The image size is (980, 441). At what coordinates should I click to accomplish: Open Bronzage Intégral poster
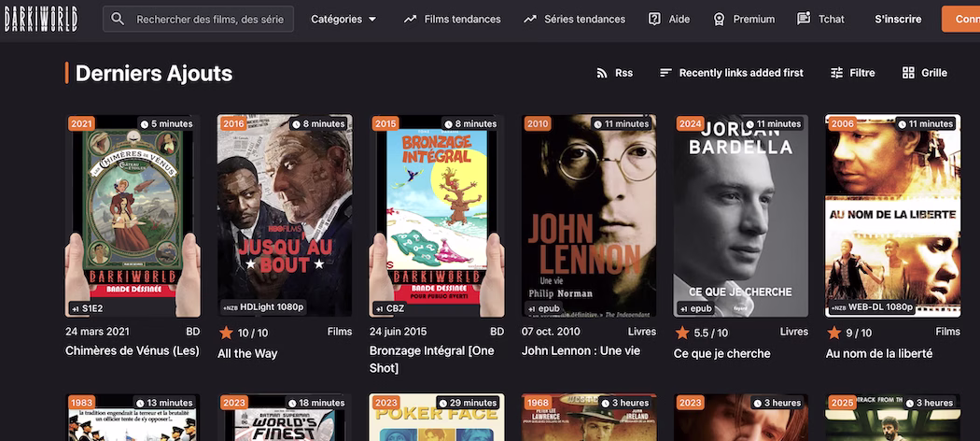tap(437, 216)
